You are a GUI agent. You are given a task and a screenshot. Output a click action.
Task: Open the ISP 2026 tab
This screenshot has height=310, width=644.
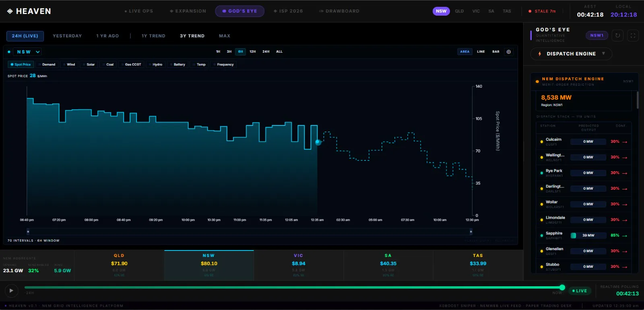coord(288,11)
